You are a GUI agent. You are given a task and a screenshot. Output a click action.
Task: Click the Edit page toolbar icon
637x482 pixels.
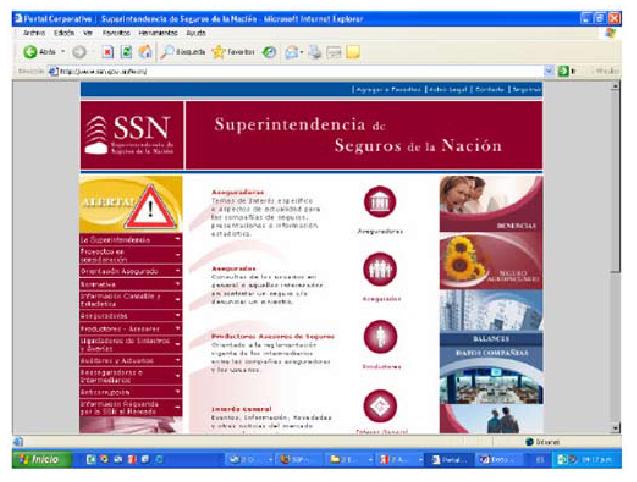pyautogui.click(x=334, y=52)
